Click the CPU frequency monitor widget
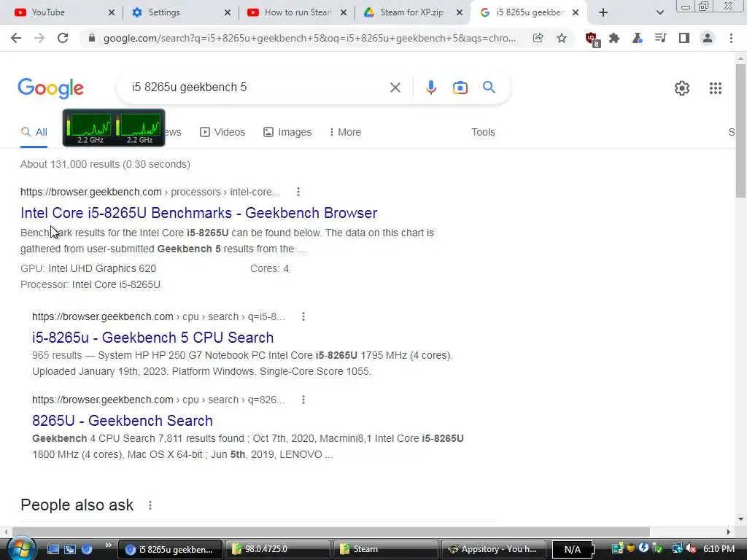Screen dimensions: 747x560 tap(114, 128)
